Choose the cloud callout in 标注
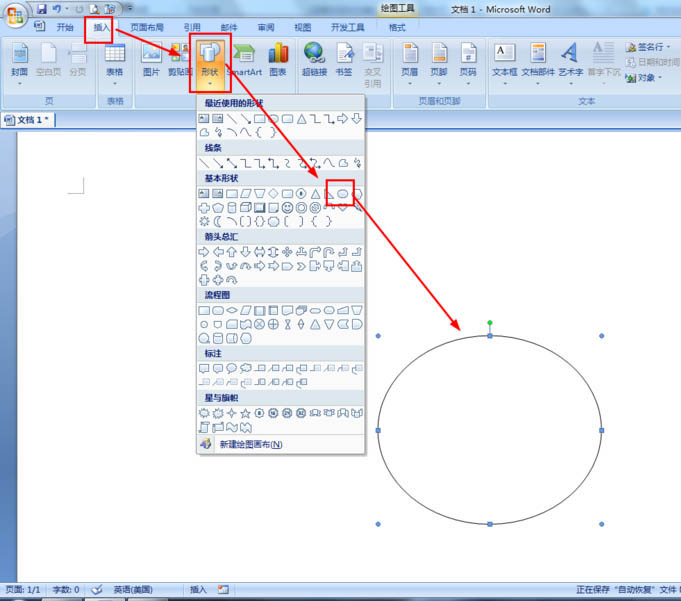Viewport: 681px width, 601px height. coord(245,368)
